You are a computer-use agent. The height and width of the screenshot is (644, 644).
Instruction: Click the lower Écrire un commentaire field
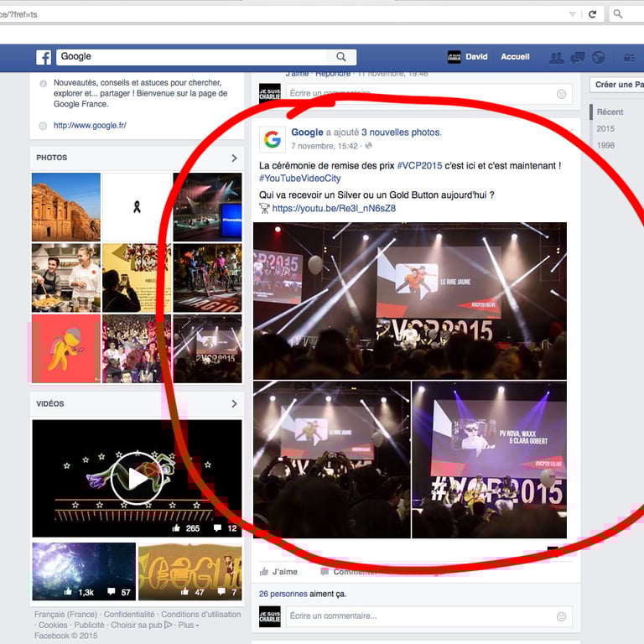tap(428, 616)
